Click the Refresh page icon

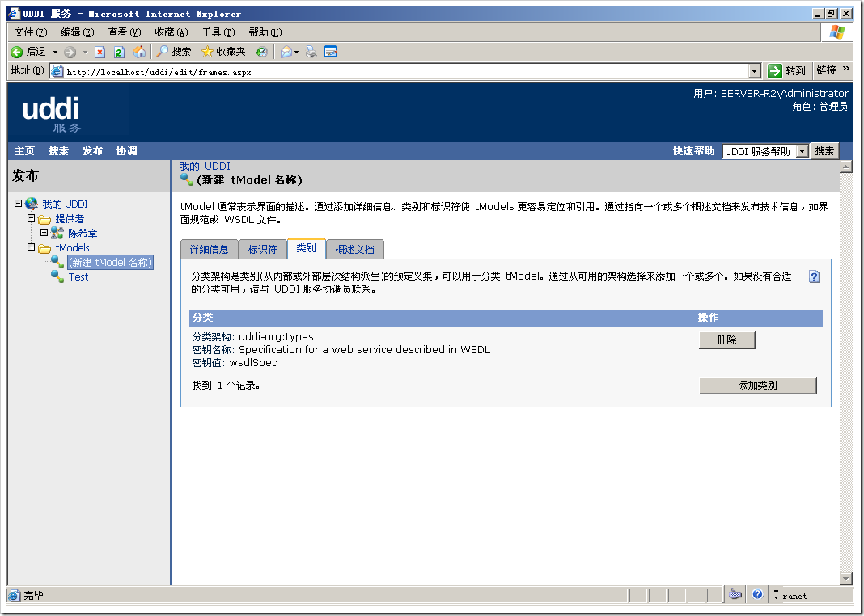(119, 52)
